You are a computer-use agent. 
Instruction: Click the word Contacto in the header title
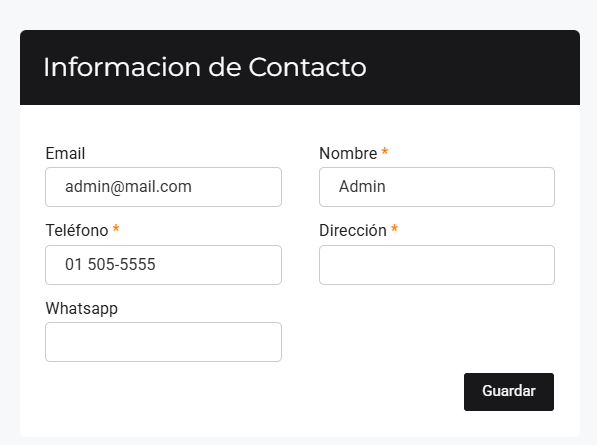307,67
